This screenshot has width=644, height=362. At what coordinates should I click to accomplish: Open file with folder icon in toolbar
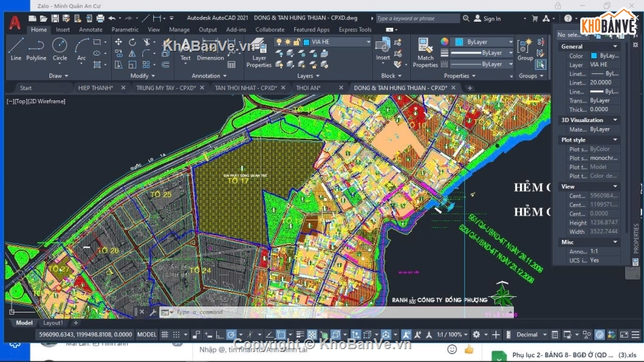43,18
